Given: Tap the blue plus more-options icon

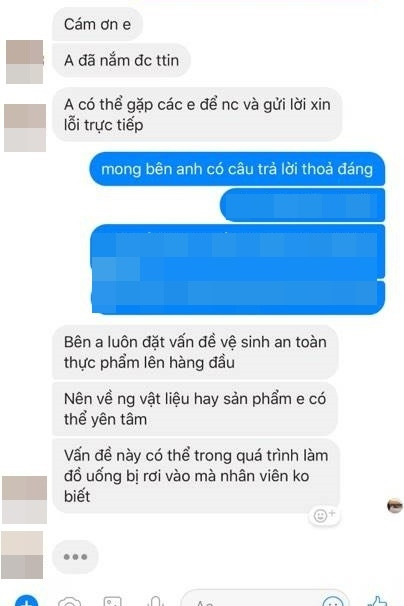Looking at the screenshot, I should click(26, 601).
